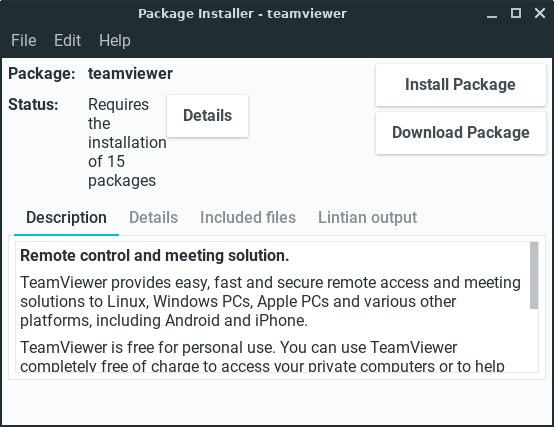
Task: Open the Help menu
Action: coord(114,40)
